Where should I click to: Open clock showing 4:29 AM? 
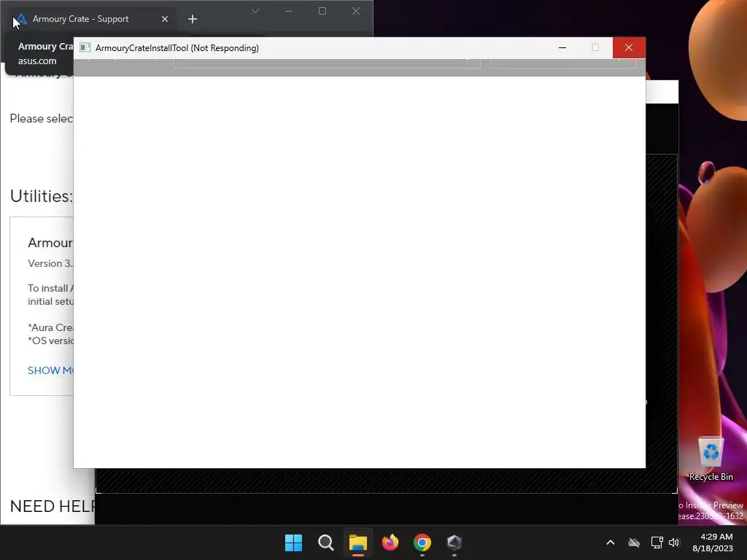point(716,537)
